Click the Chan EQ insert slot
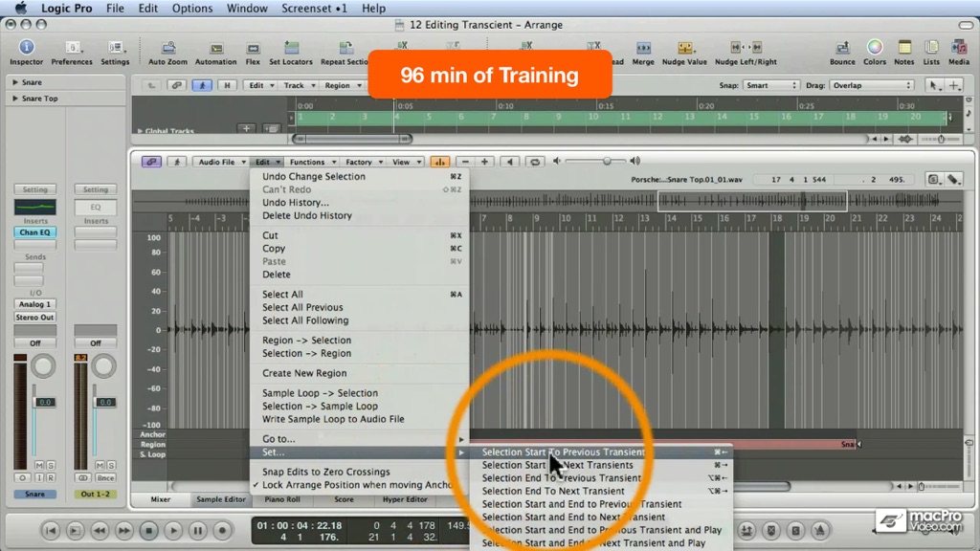 click(35, 232)
